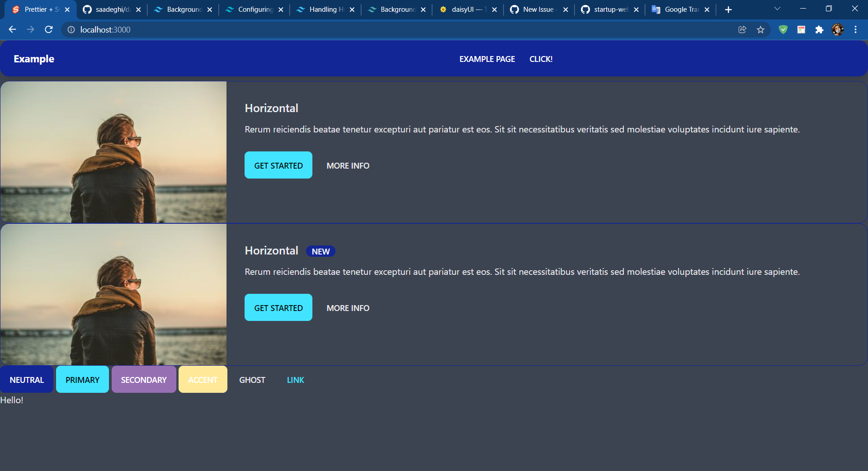Click the back navigation arrow
Viewport: 868px width, 471px height.
point(12,29)
